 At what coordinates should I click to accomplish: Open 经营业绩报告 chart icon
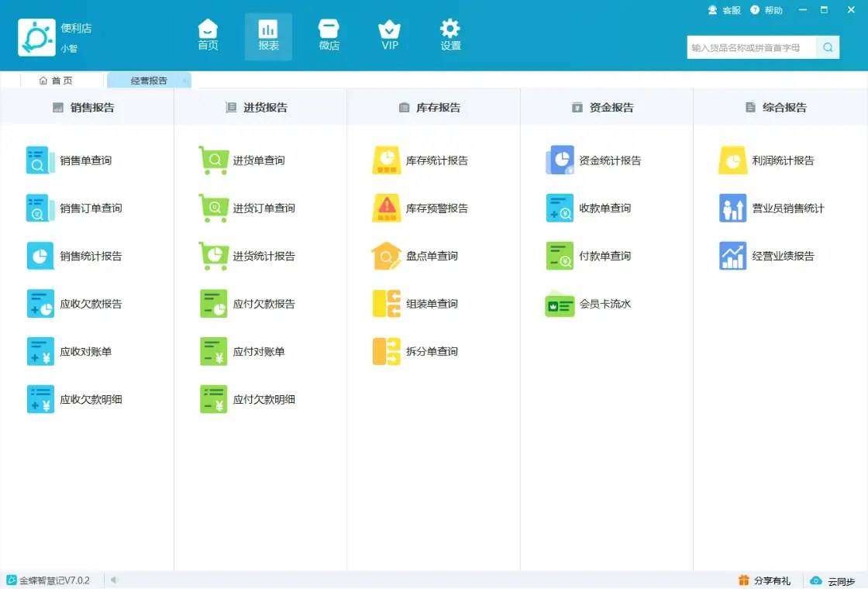(x=732, y=256)
